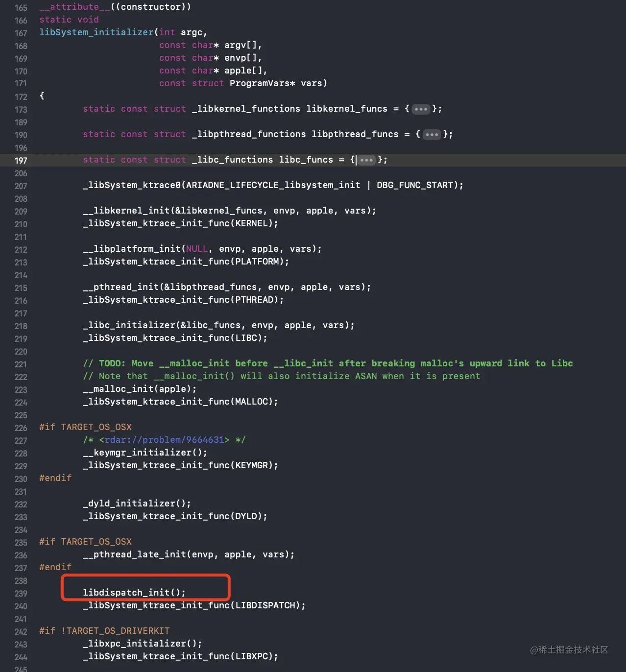Click ktrace_init_func(PLATFORM) statement
This screenshot has width=626, height=672.
point(186,262)
